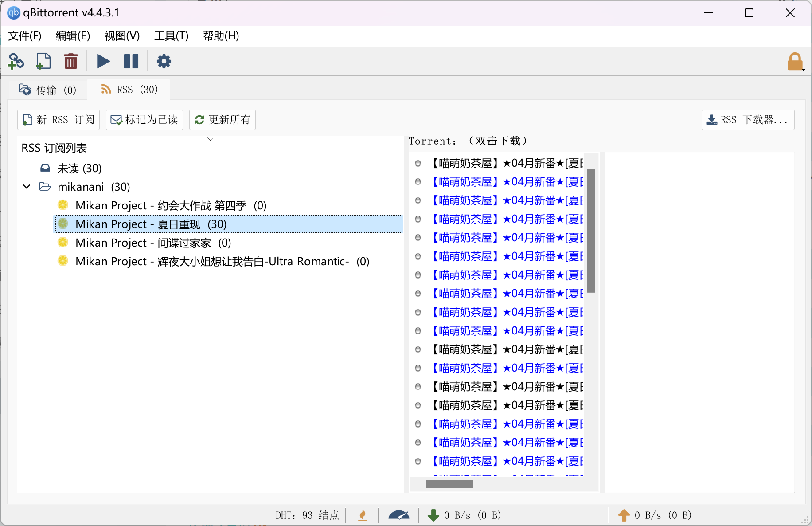Select the 辉夜大小姐 Ultra Romantic feed
The image size is (812, 526).
pos(222,261)
